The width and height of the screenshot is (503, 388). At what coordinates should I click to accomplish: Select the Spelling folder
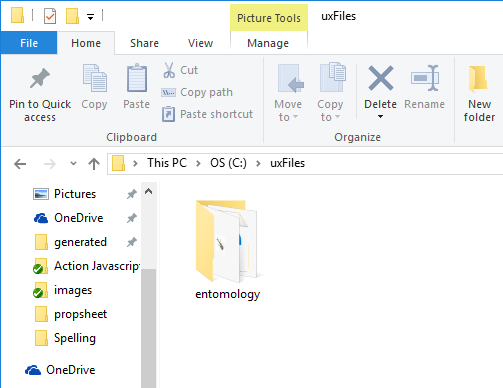75,338
